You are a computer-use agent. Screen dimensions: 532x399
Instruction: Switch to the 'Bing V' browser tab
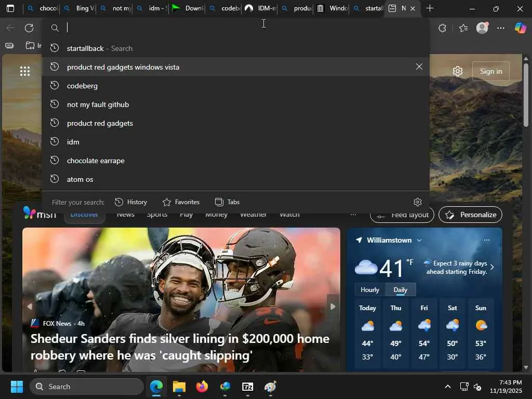point(79,8)
